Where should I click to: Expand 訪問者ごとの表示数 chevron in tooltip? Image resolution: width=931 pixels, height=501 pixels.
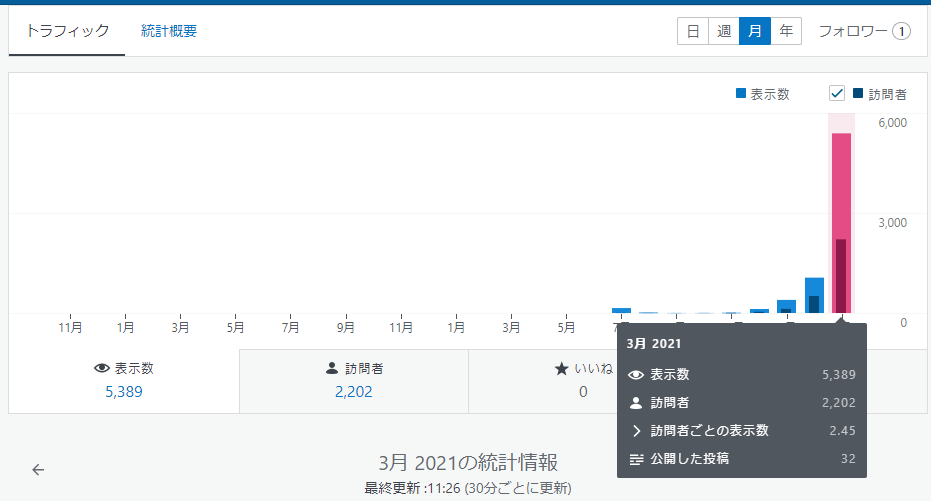[635, 431]
